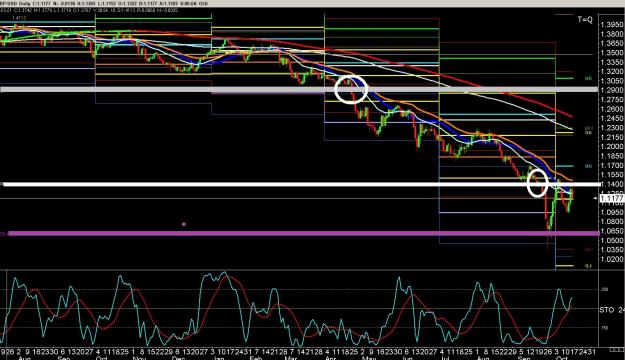Click the T=Q label above the price scale
Image resolution: width=625 pixels, height=360 pixels.
(x=585, y=20)
